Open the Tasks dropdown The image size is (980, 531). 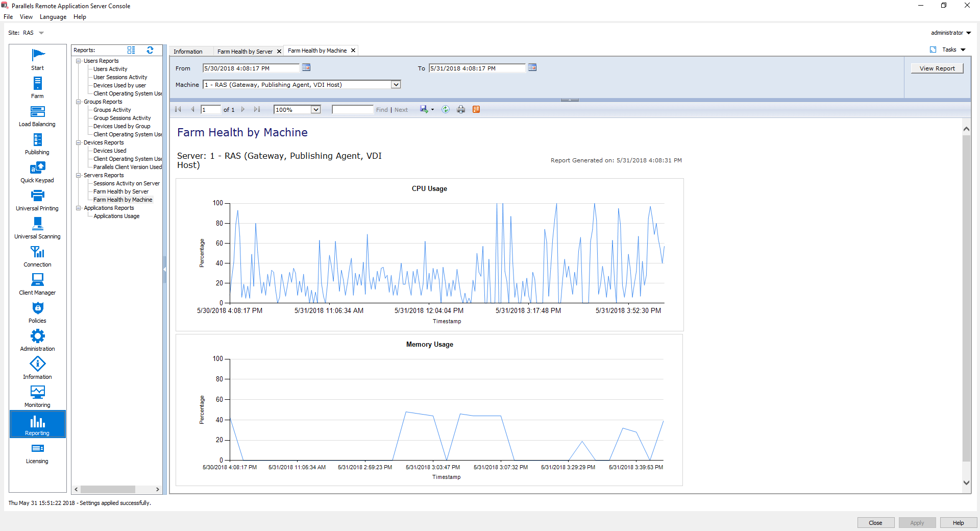pos(954,50)
